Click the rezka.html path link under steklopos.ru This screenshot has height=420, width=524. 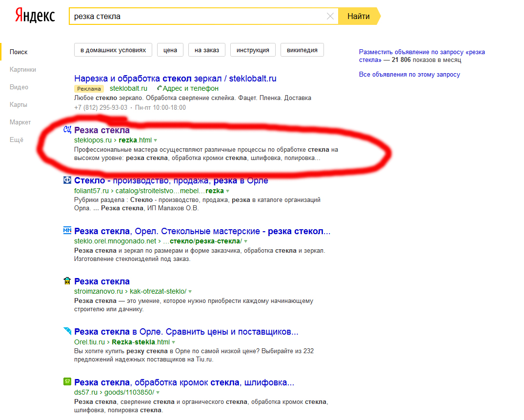coord(135,140)
